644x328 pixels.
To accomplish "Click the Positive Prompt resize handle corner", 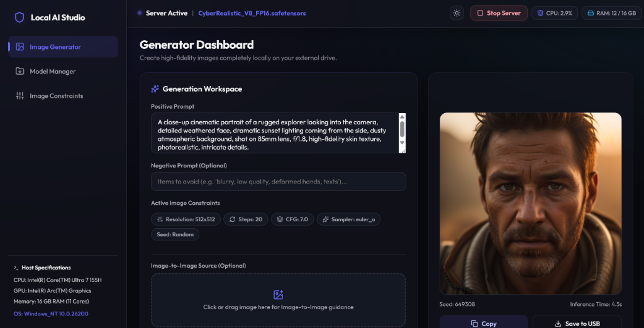I will pyautogui.click(x=402, y=150).
